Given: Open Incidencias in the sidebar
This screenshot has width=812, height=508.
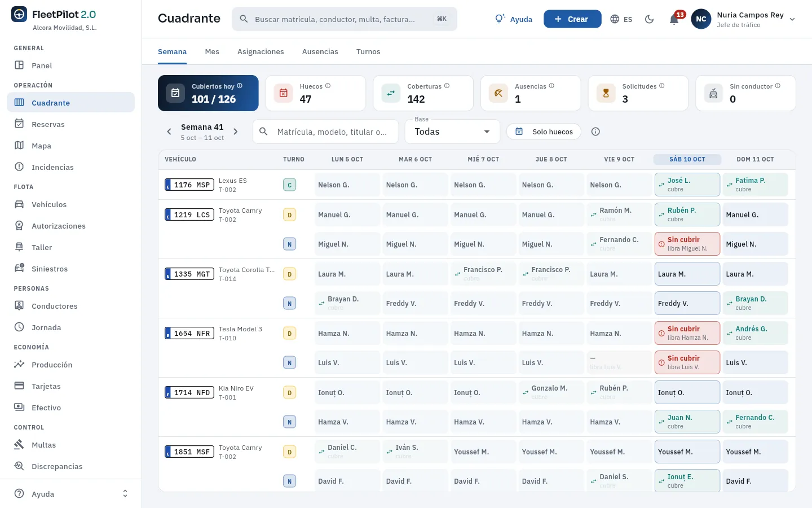Looking at the screenshot, I should (x=70, y=167).
